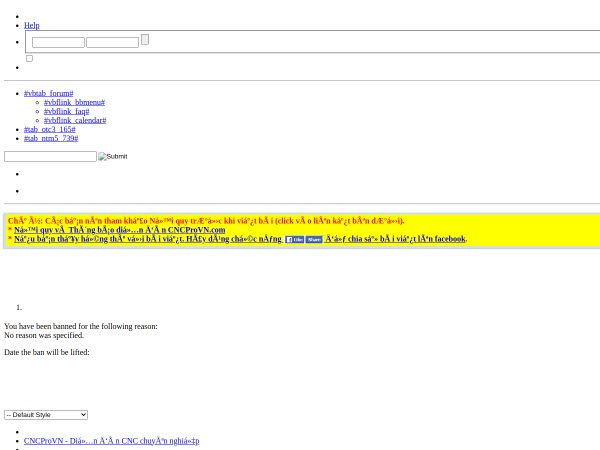Screen dimensions: 600x450
Task: Click the login submit button beside the password field
Action: pyautogui.click(x=145, y=39)
